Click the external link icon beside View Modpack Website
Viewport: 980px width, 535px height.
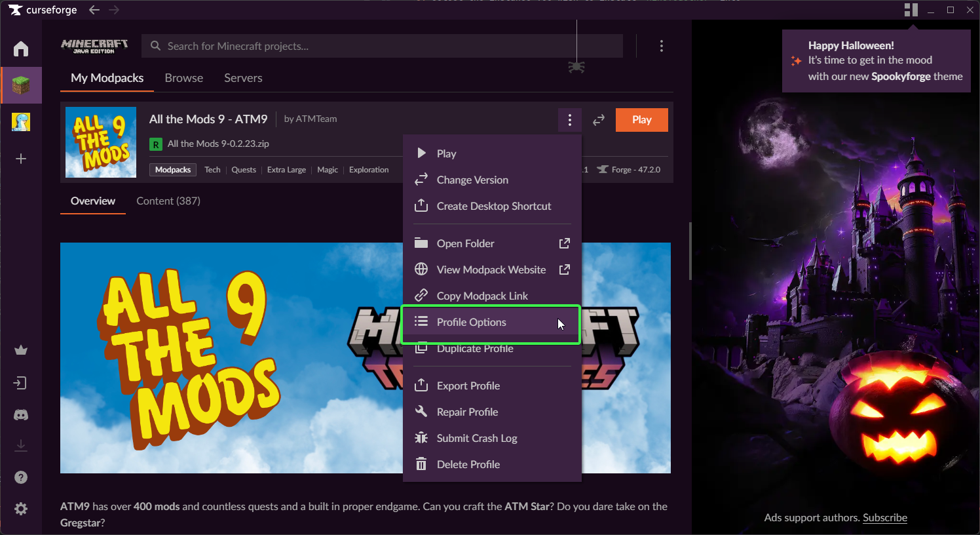[564, 269]
